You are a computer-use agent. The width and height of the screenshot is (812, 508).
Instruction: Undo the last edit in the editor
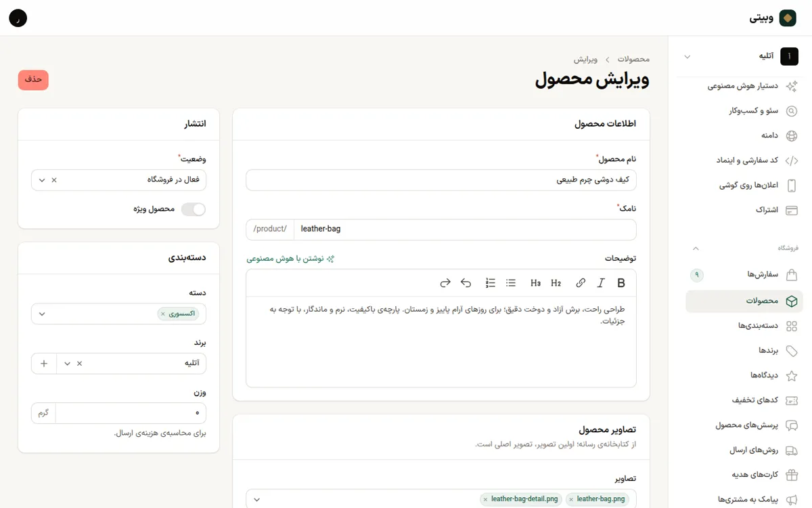(x=466, y=283)
